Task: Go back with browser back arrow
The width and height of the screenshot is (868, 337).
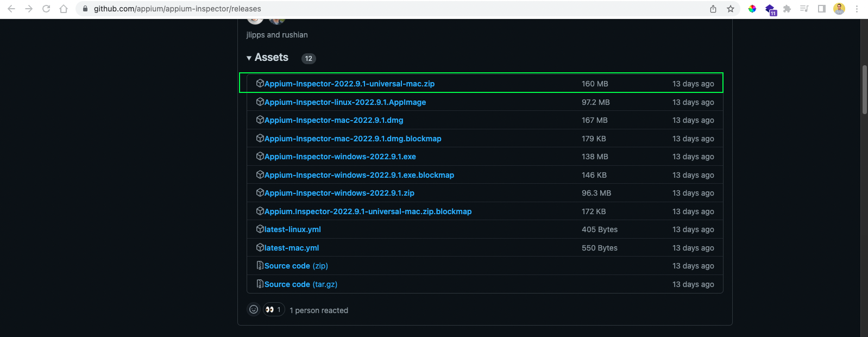Action: point(11,9)
